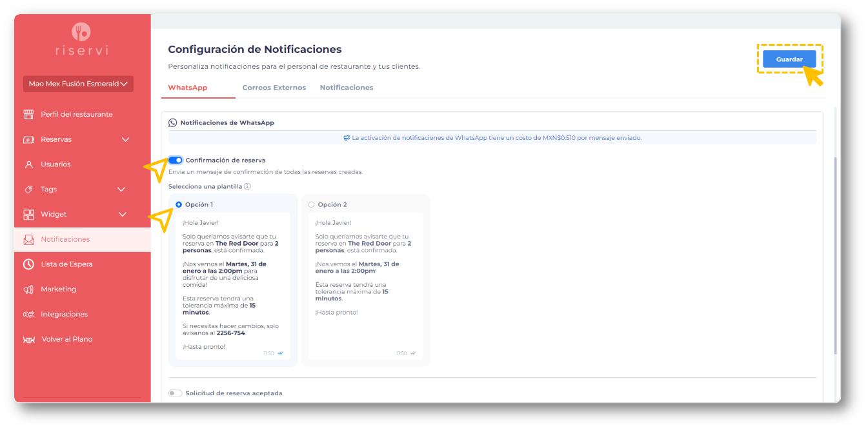Enable the Solicitud de reserva aceptada toggle
Screen dimensions: 868x430
point(175,393)
